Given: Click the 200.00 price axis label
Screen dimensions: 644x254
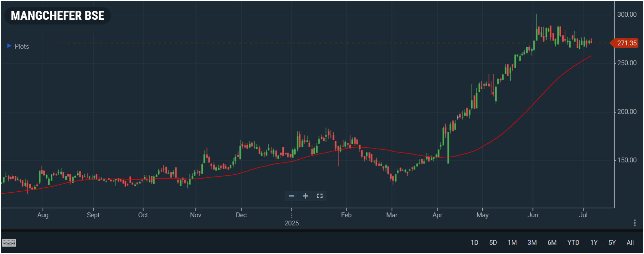Looking at the screenshot, I should tap(627, 112).
